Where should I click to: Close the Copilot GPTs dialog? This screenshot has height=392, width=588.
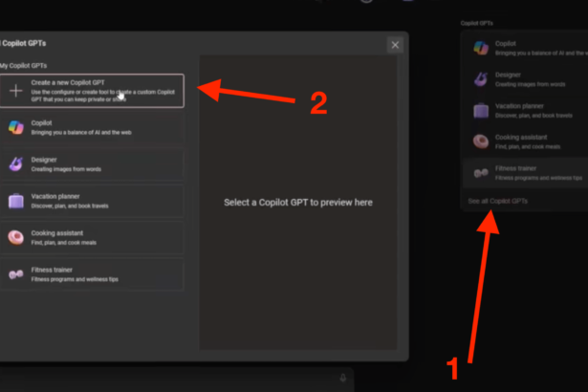click(395, 45)
